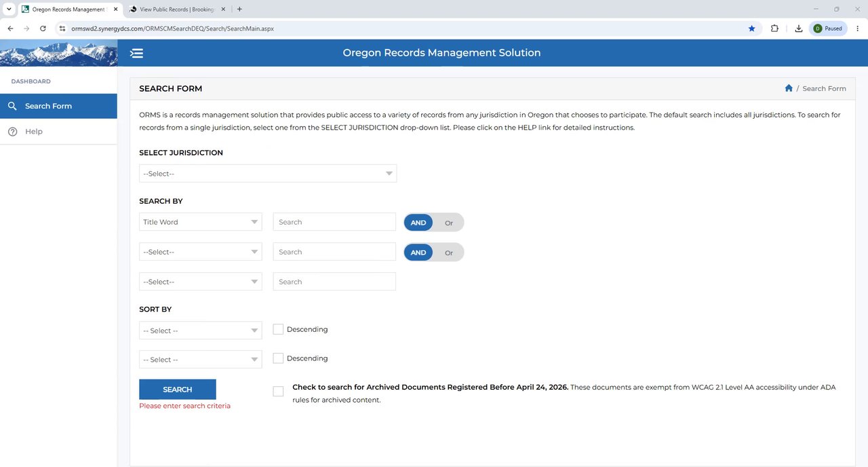This screenshot has height=467, width=868.
Task: Reload the page
Action: pos(43,29)
